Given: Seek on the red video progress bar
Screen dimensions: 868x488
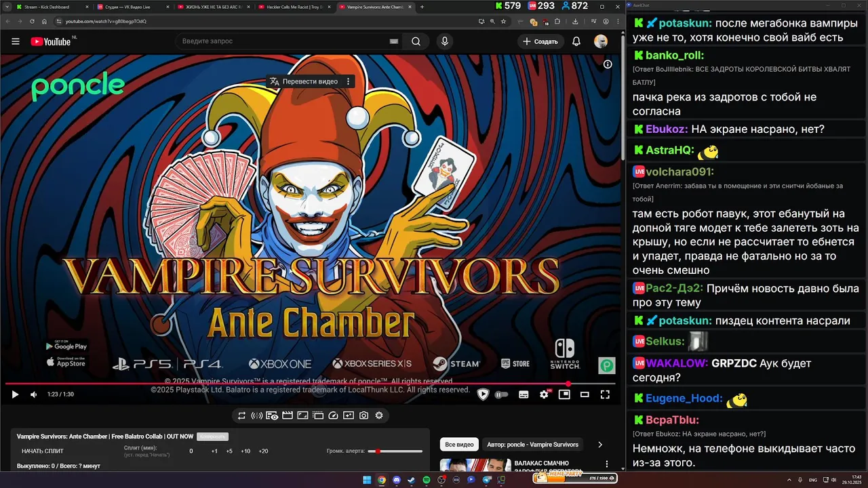Looking at the screenshot, I should pos(310,384).
